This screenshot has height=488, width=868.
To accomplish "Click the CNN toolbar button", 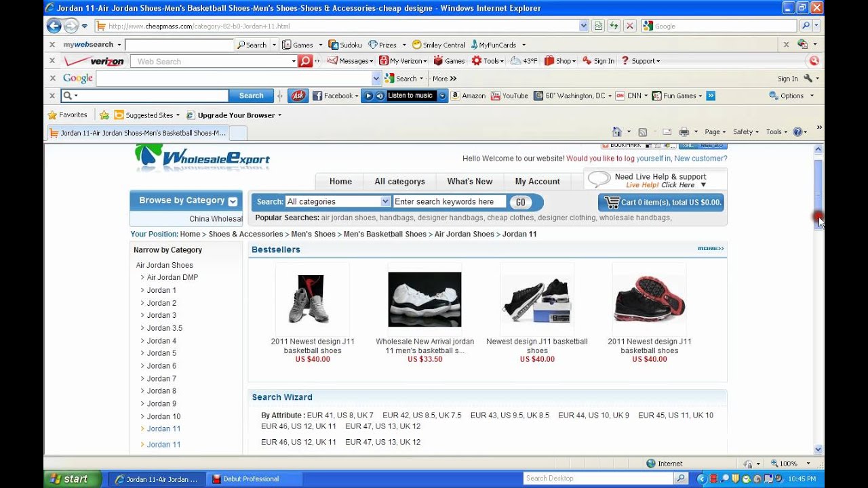I will 628,96.
